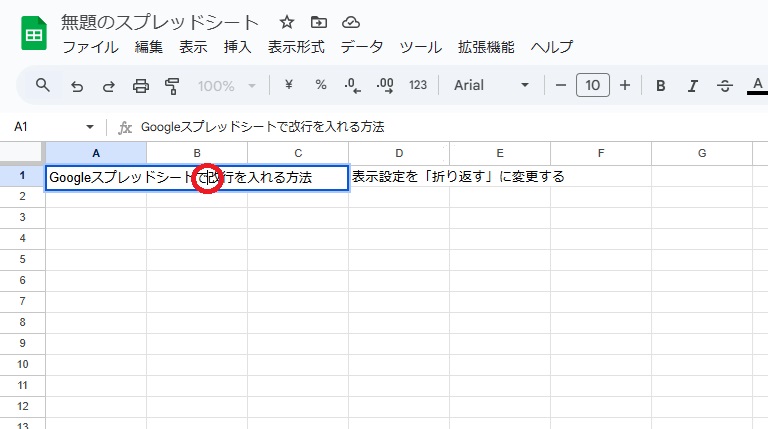Increase decimal places

[x=384, y=85]
